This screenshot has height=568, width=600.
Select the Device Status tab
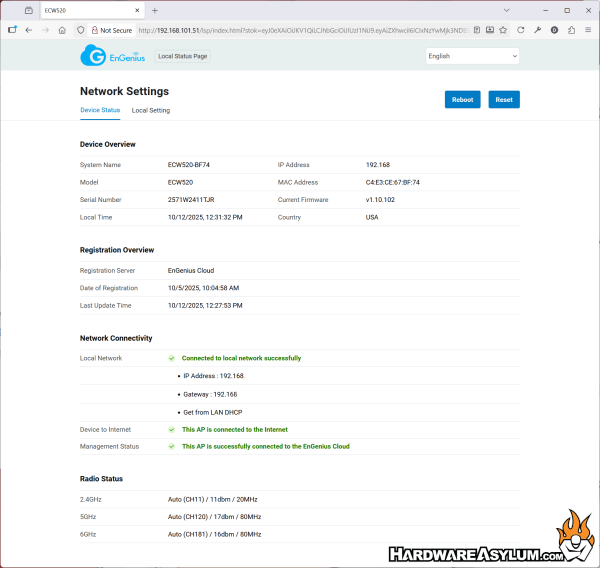point(100,110)
